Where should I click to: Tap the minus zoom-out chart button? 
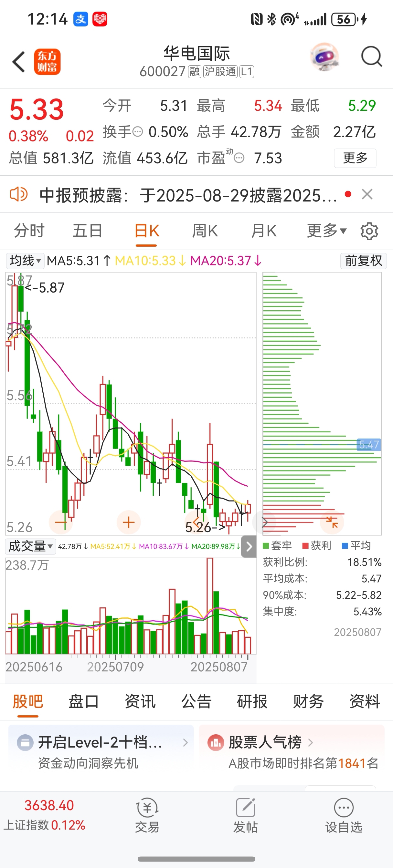point(61,522)
